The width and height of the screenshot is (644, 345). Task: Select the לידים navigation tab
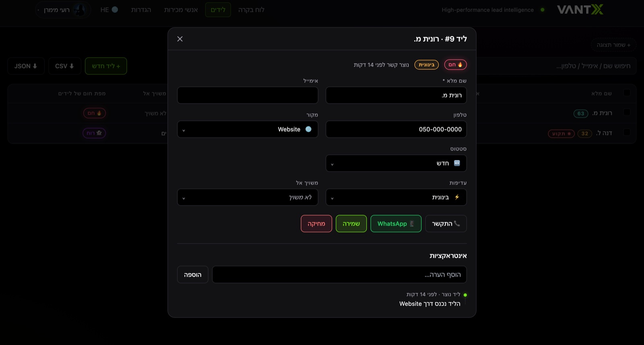(218, 10)
